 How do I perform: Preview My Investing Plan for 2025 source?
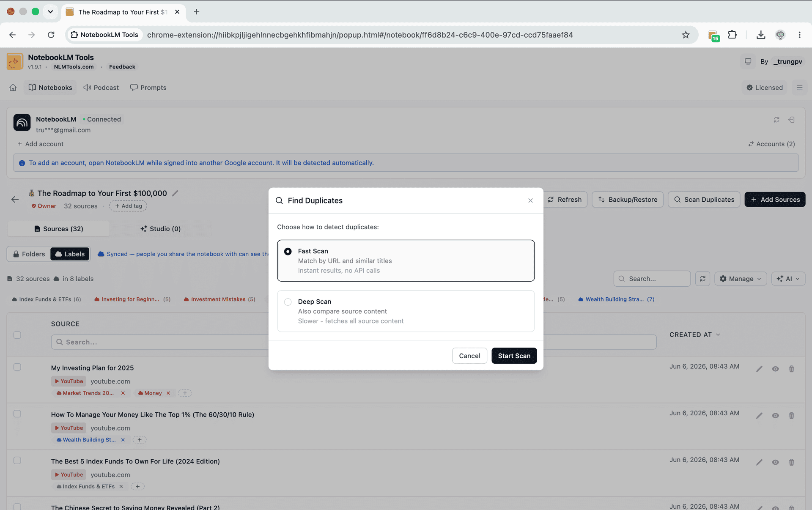tap(775, 369)
